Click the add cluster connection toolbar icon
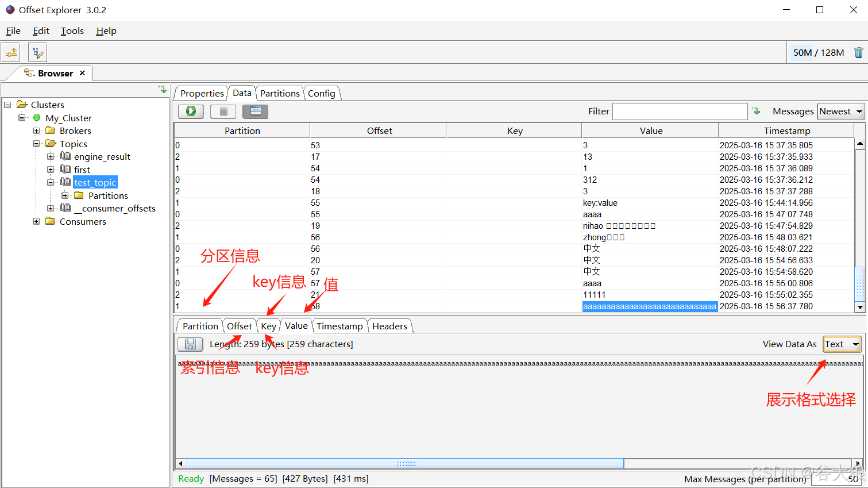The width and height of the screenshot is (868, 488). click(x=11, y=53)
